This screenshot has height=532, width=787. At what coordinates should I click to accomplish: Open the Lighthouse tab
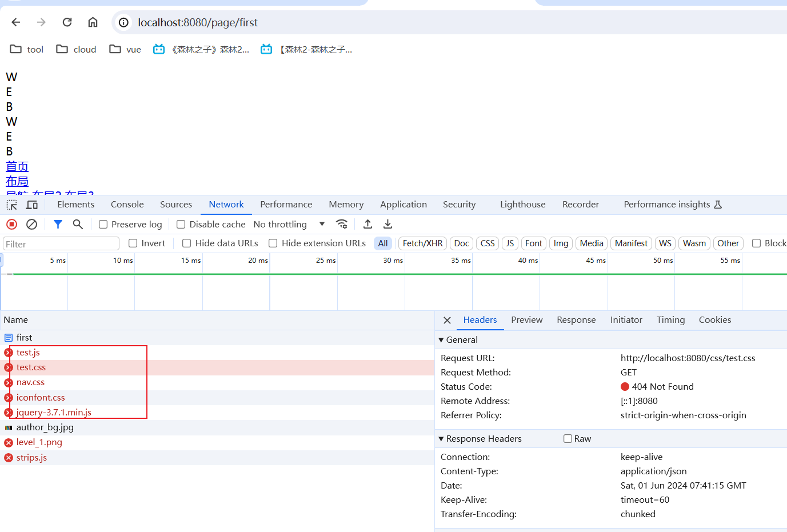point(523,205)
